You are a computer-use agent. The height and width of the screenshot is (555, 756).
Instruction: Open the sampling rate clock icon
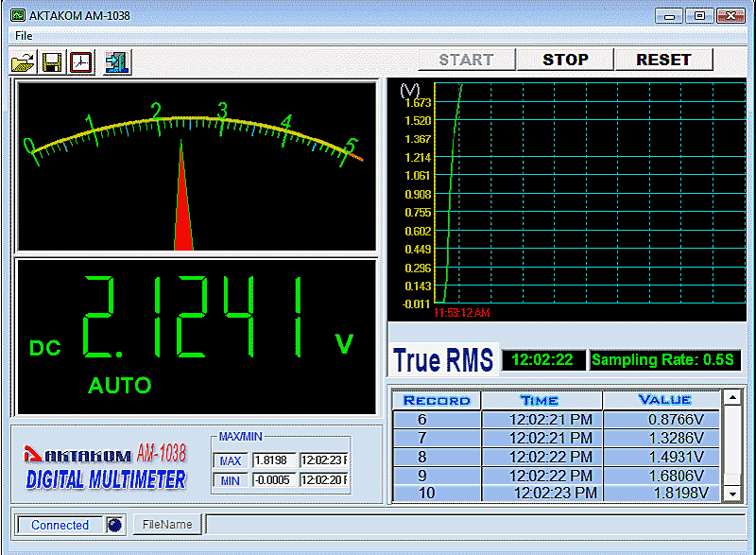coord(81,62)
